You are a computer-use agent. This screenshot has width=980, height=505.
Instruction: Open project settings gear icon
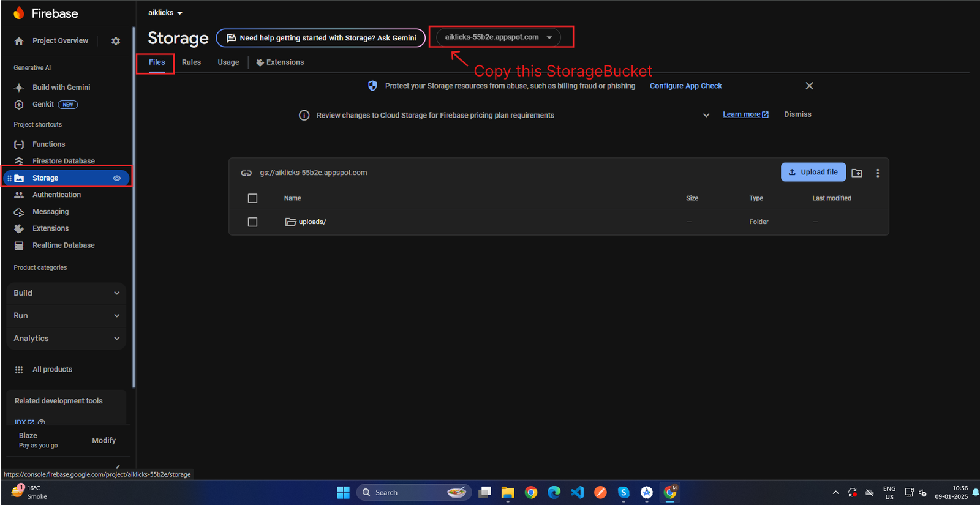116,41
